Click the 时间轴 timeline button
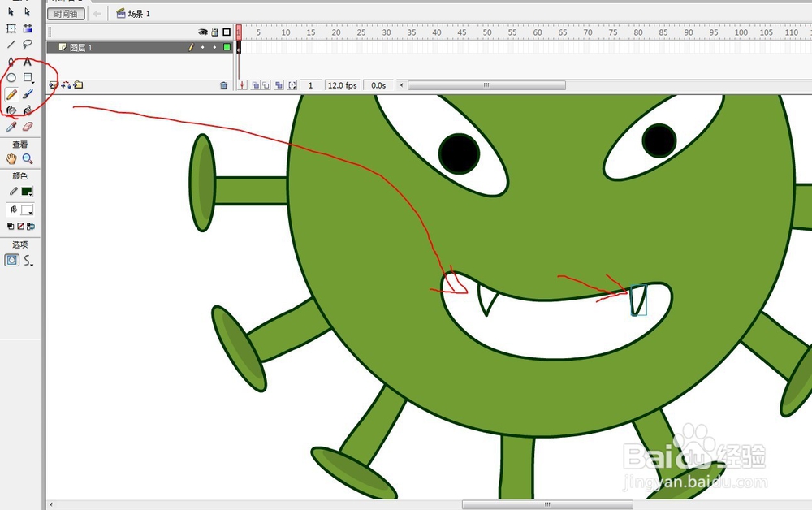Screen dimensions: 812x510 pos(66,14)
